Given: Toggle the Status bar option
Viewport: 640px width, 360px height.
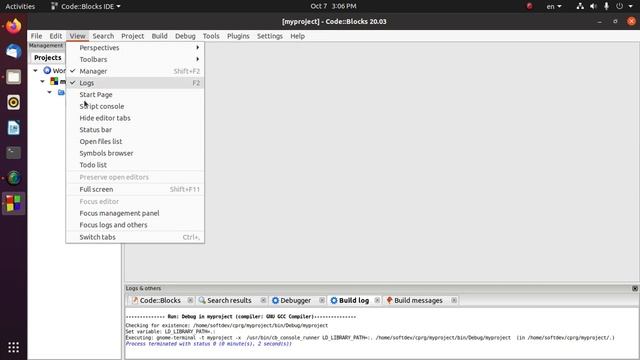Looking at the screenshot, I should coord(135,130).
